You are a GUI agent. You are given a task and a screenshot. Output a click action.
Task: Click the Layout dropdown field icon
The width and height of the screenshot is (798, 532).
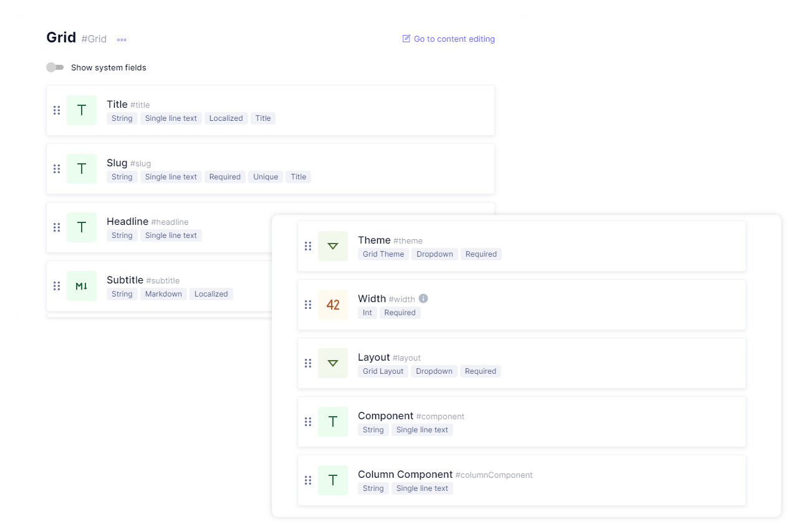coord(333,363)
